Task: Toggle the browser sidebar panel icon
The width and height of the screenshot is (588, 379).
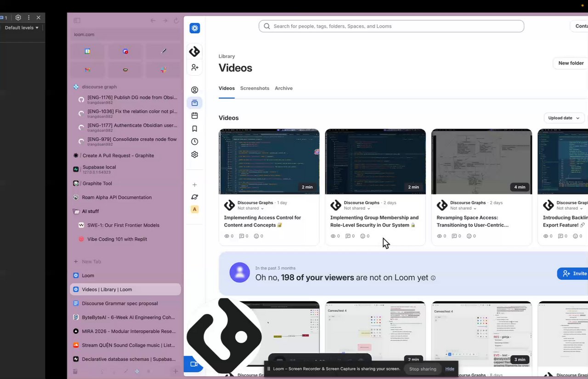Action: [x=77, y=21]
